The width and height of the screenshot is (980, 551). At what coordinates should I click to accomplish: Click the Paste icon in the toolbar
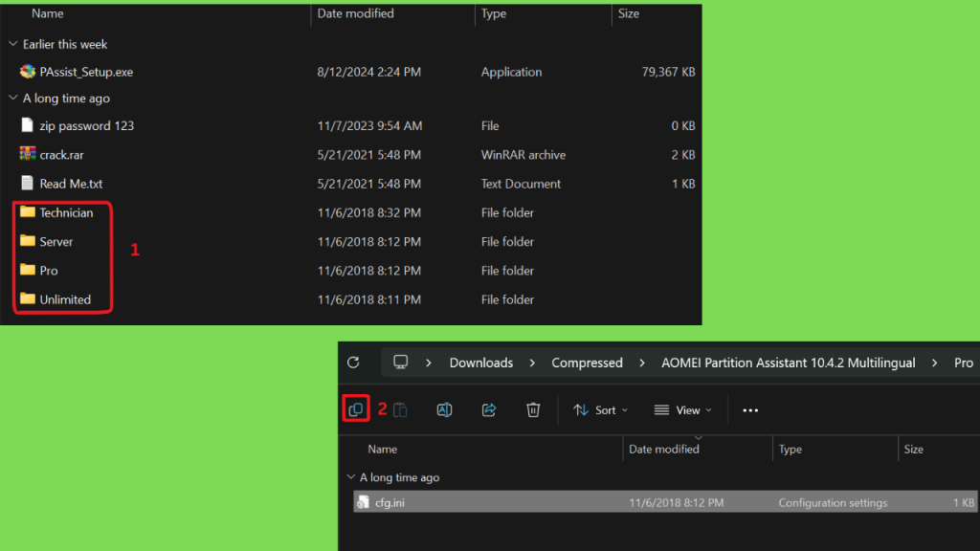tap(400, 409)
